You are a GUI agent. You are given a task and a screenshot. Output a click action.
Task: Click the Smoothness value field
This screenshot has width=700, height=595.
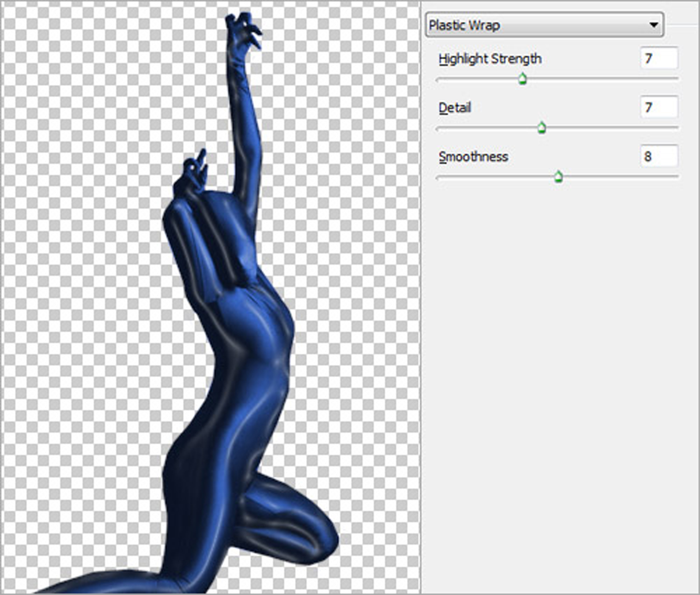click(658, 156)
